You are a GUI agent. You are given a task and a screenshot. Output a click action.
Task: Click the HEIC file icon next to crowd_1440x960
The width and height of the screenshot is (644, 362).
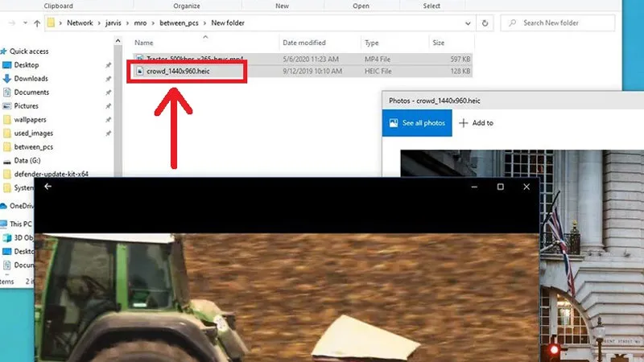tap(139, 71)
